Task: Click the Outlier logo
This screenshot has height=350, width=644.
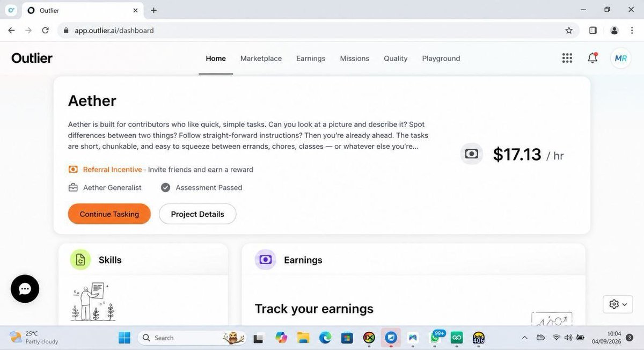Action: [x=32, y=59]
